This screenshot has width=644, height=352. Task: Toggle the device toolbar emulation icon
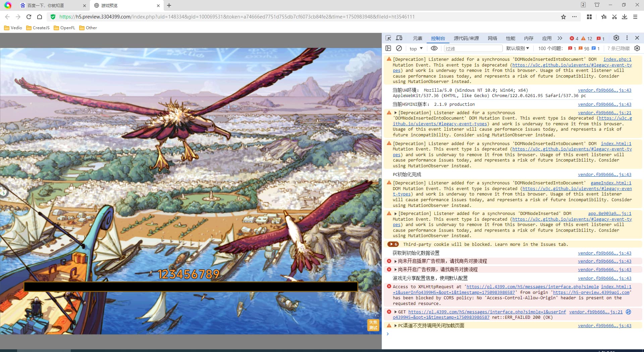click(x=399, y=38)
